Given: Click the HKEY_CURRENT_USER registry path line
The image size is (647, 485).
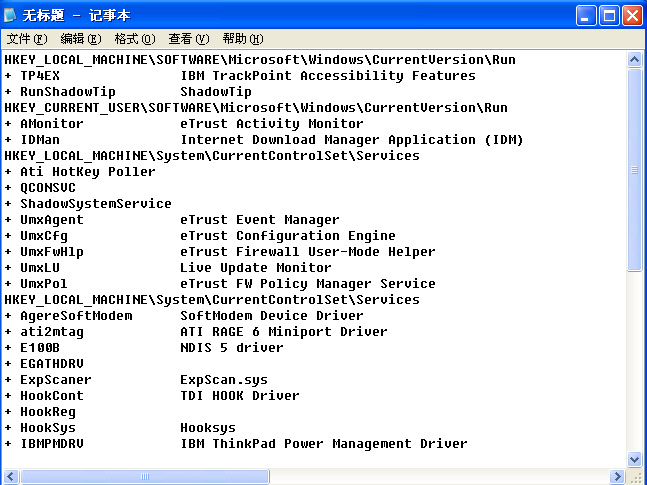Looking at the screenshot, I should (256, 108).
